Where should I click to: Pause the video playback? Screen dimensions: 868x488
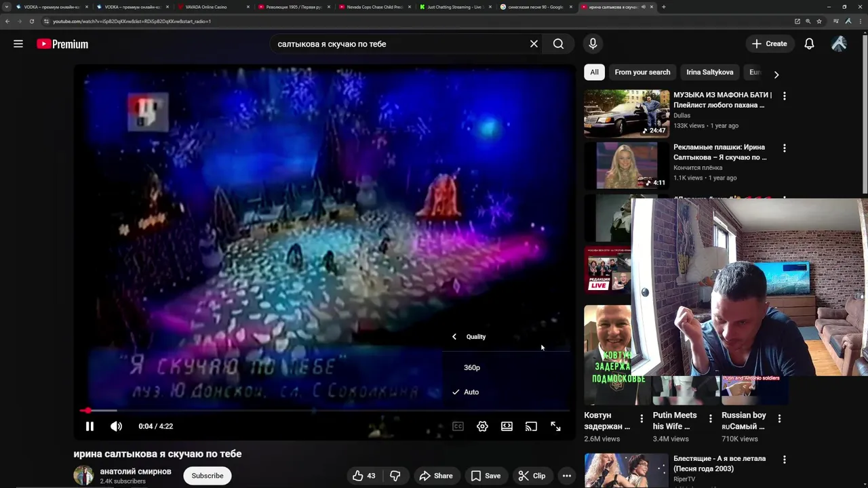[x=90, y=426]
